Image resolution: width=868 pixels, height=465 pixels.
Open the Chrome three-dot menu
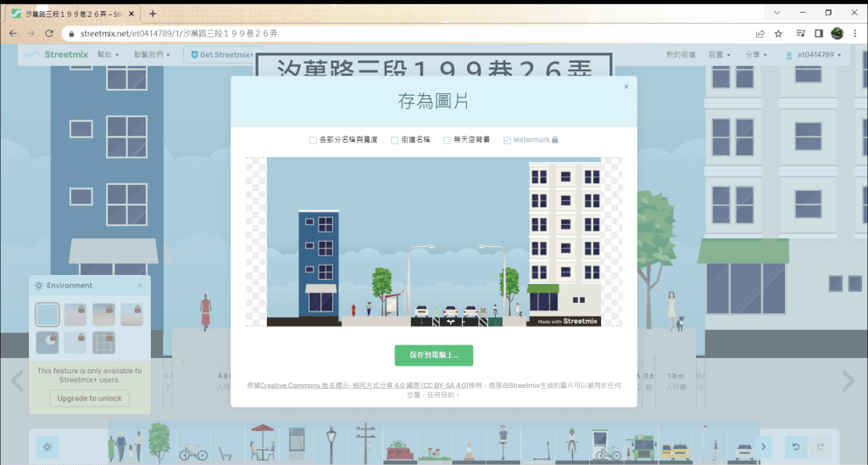855,33
